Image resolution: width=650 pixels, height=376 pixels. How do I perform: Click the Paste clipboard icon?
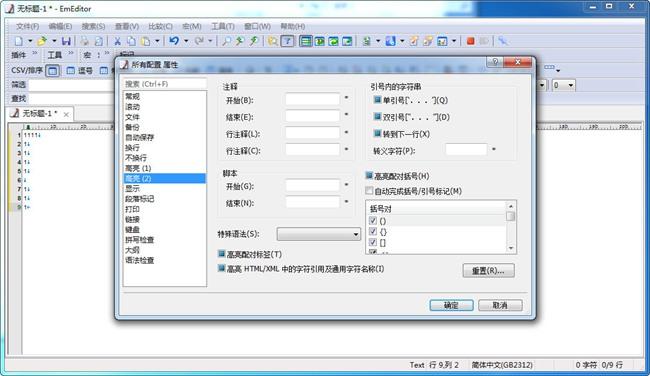tap(146, 41)
